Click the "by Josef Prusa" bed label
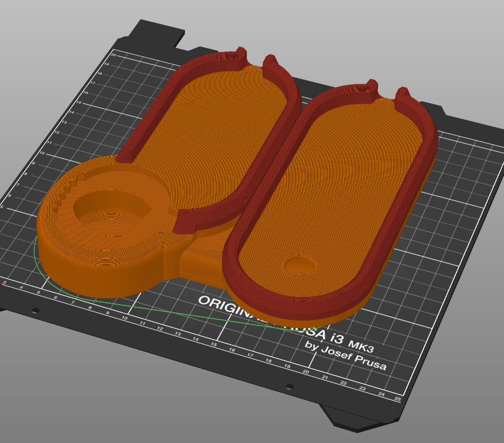This screenshot has width=504, height=443. pyautogui.click(x=345, y=355)
